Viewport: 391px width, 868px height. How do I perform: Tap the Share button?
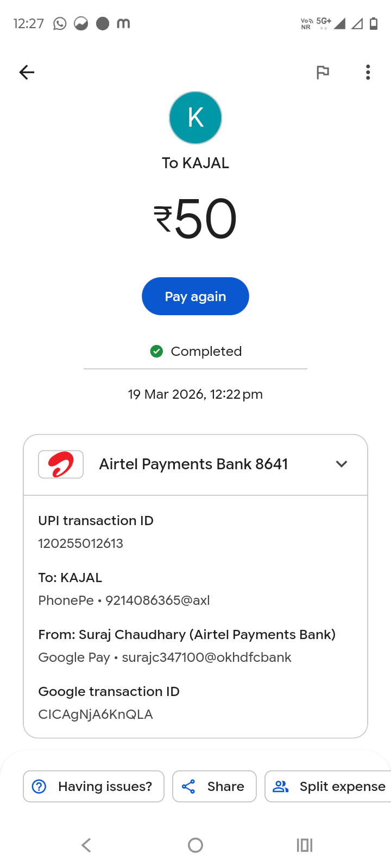(x=214, y=786)
